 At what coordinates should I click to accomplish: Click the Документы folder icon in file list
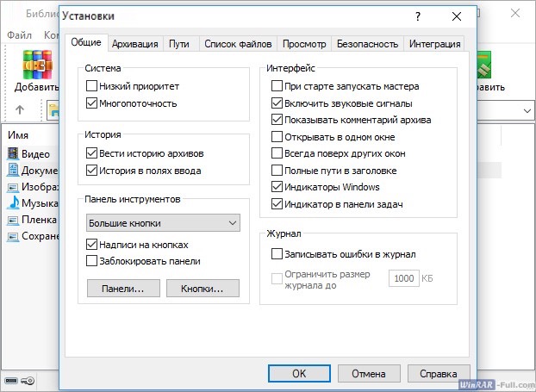coord(13,170)
